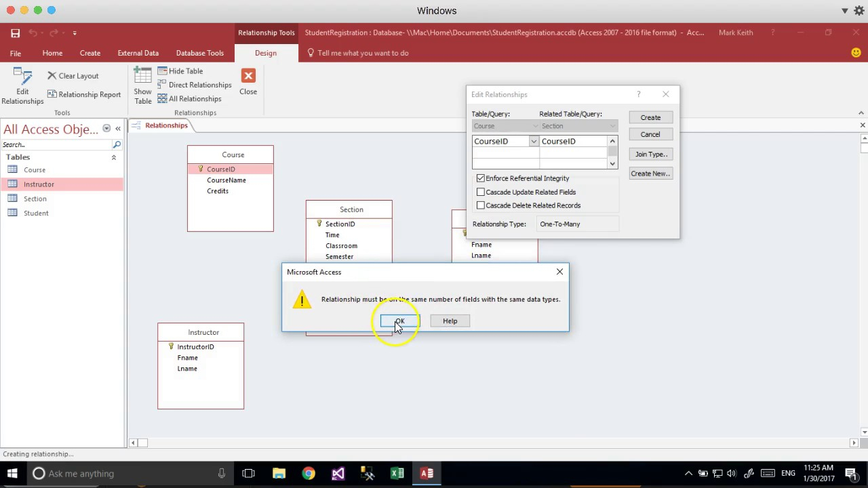This screenshot has width=868, height=488.
Task: Collapse the Tables group
Action: tap(113, 157)
